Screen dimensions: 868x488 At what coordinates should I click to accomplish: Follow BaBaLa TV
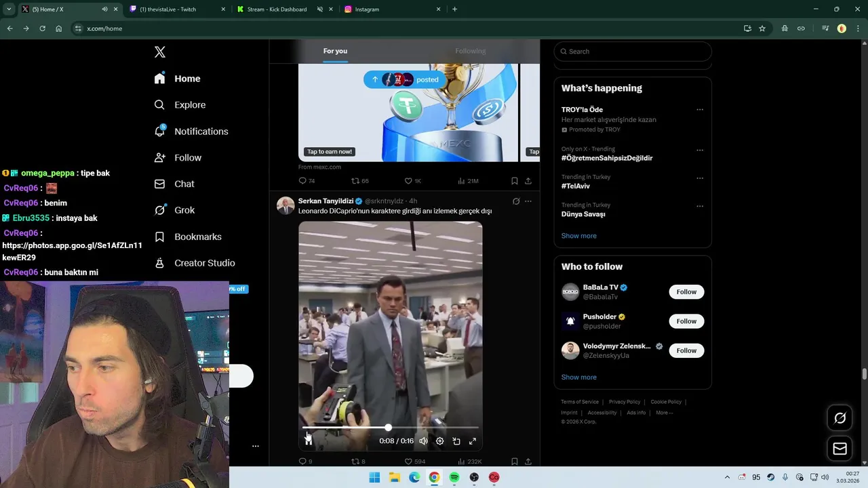click(x=686, y=292)
